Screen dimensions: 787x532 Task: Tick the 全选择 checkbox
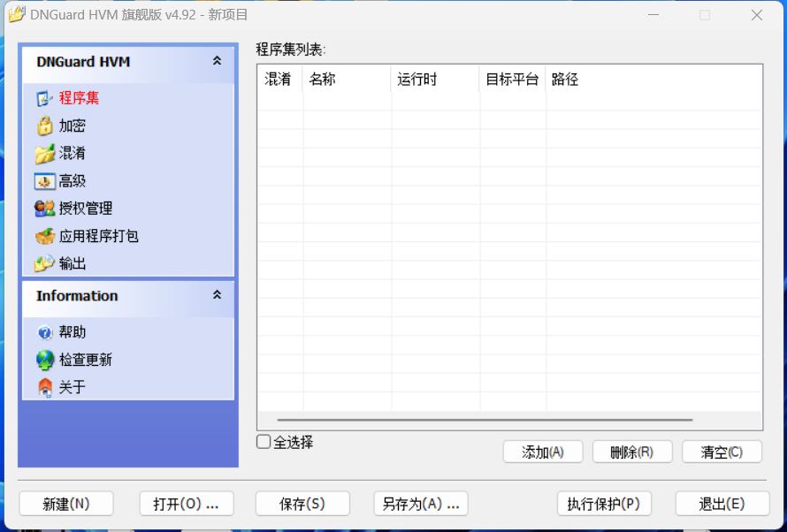pyautogui.click(x=264, y=442)
